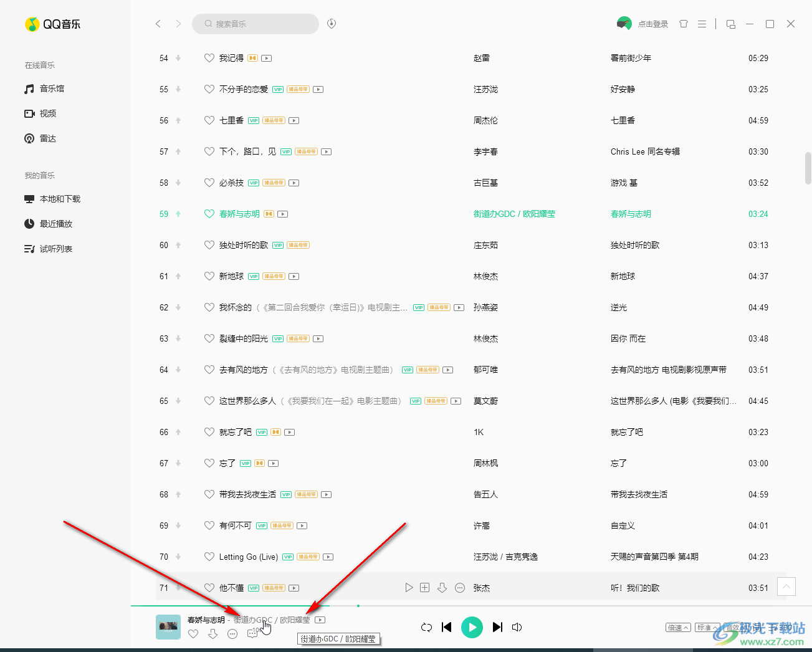The height and width of the screenshot is (652, 812).
Task: Open artist 周杰伦
Action: 485,120
